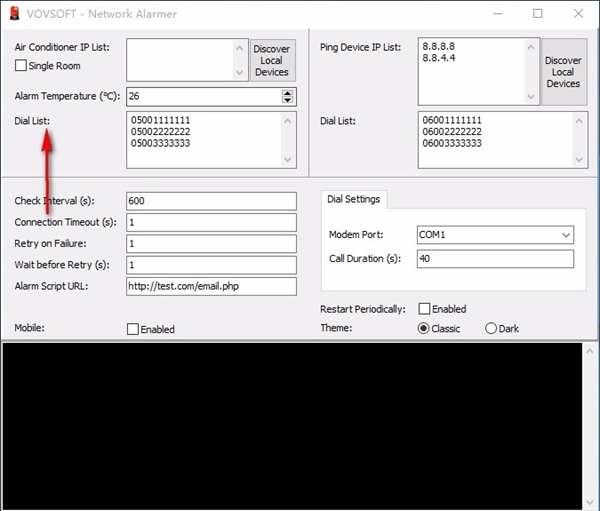Minimize the Network Alarmer window
Viewport: 600px width, 511px height.
tap(497, 14)
